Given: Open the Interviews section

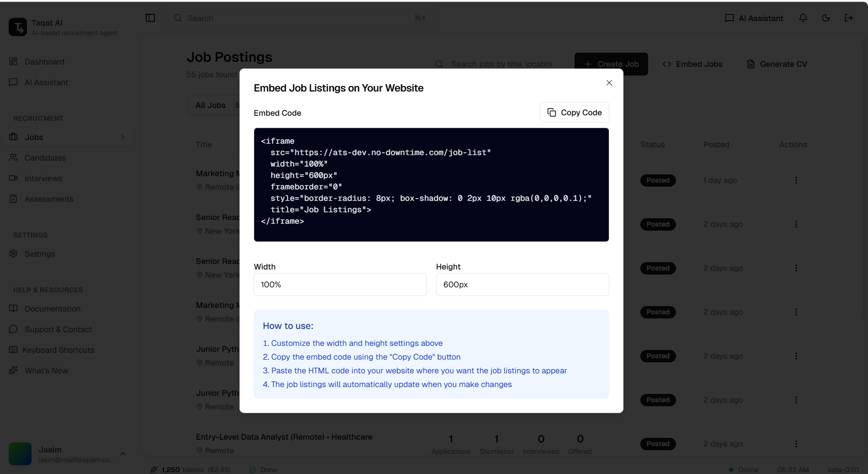Looking at the screenshot, I should pos(43,178).
